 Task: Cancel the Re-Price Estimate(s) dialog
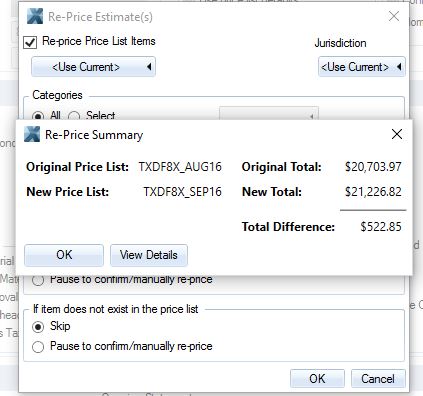pos(378,379)
